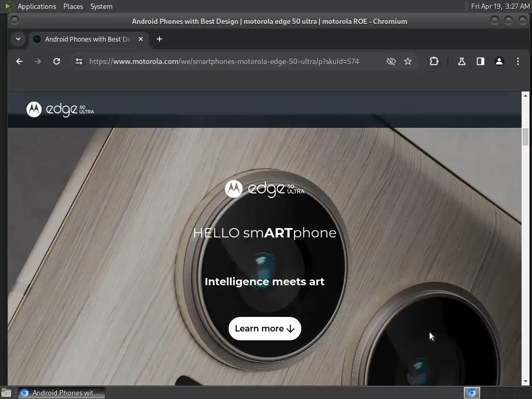Viewport: 532px width, 399px height.
Task: Open the profile avatar icon
Action: tap(499, 61)
